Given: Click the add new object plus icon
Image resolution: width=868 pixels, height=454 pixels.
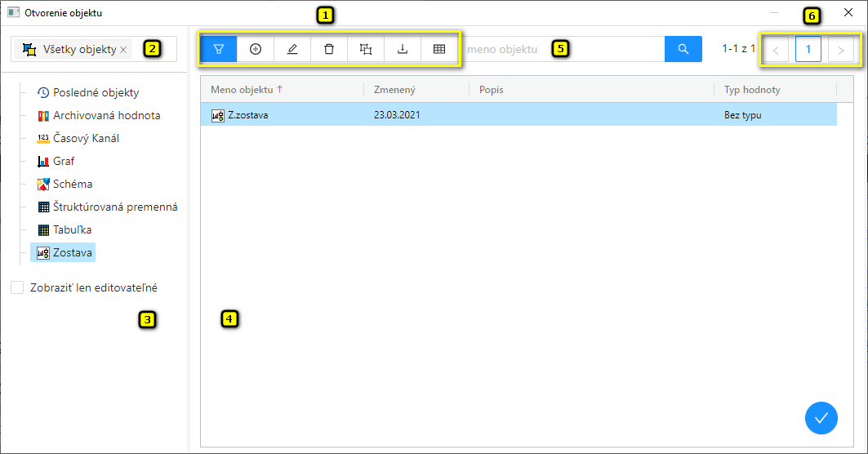Looking at the screenshot, I should tap(256, 49).
